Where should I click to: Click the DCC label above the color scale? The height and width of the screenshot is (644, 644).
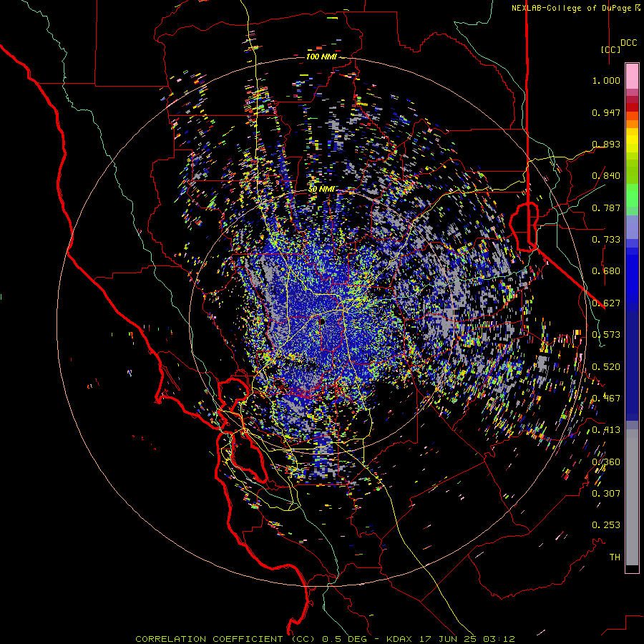point(628,43)
